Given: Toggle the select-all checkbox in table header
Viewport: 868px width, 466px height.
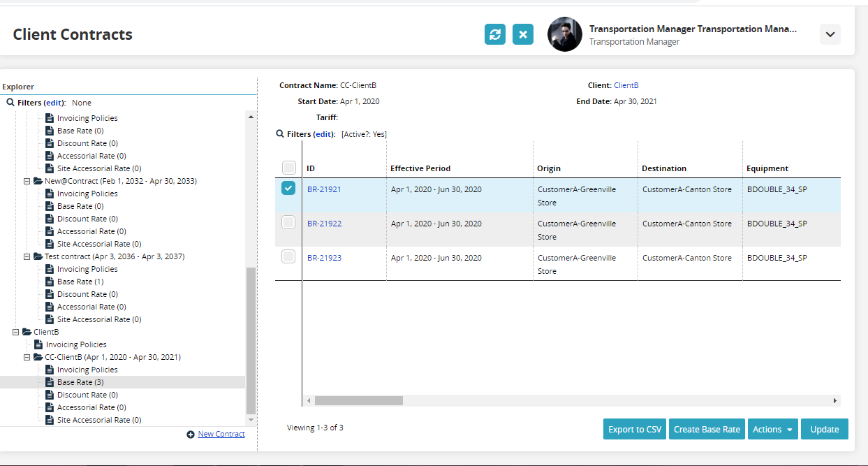Looking at the screenshot, I should click(288, 168).
